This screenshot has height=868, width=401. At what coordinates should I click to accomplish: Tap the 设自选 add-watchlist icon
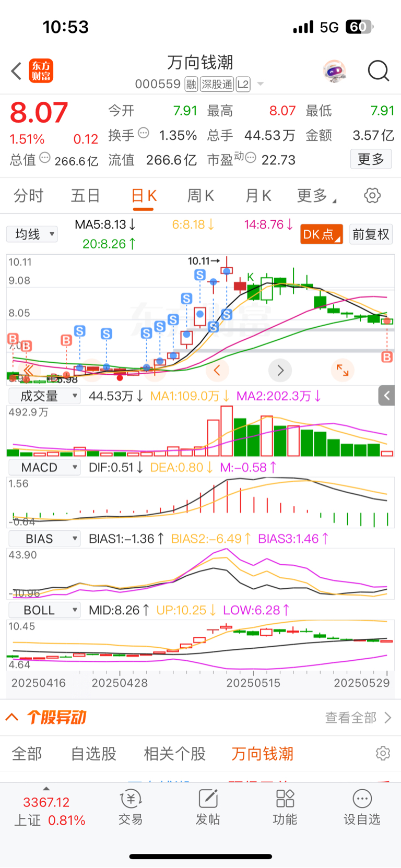tap(362, 807)
